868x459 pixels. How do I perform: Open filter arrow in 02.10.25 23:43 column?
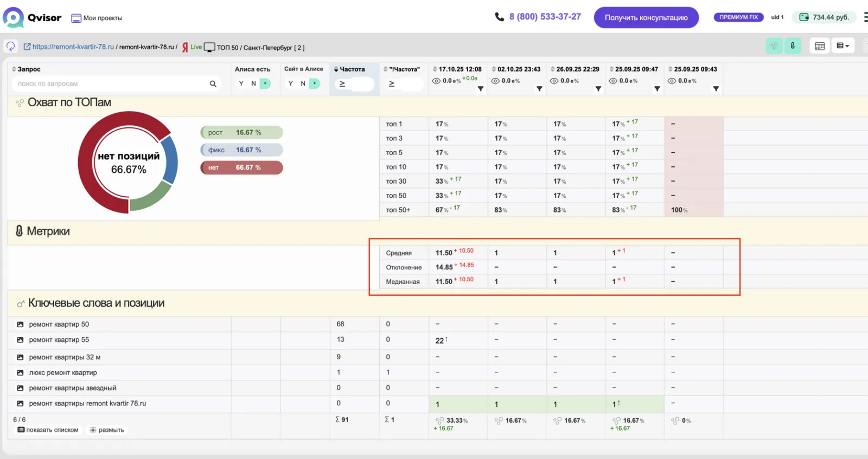coord(539,89)
